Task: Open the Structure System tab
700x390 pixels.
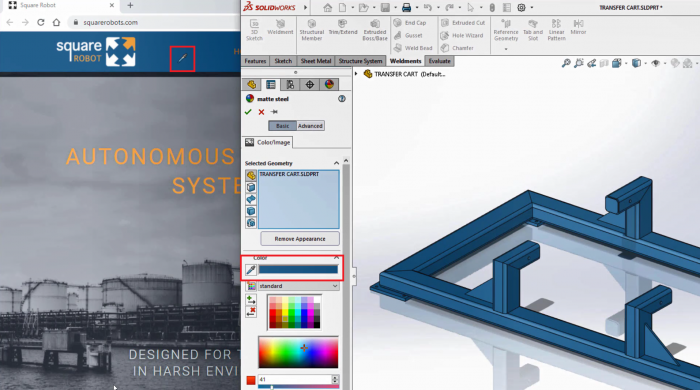Action: pos(360,61)
